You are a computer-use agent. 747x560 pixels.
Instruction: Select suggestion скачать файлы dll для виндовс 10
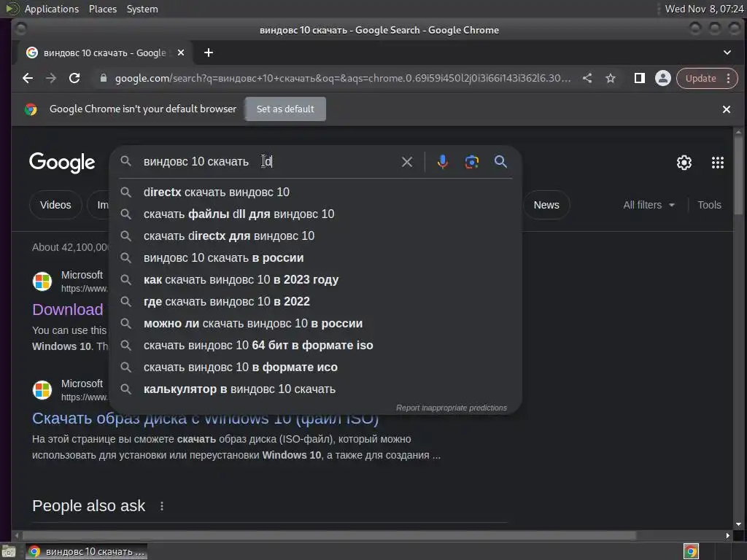(315, 214)
